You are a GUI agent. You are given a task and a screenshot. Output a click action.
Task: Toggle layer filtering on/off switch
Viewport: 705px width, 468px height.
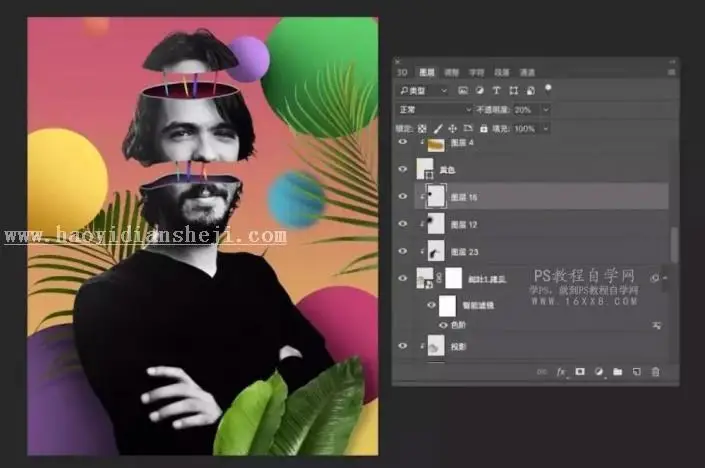548,89
